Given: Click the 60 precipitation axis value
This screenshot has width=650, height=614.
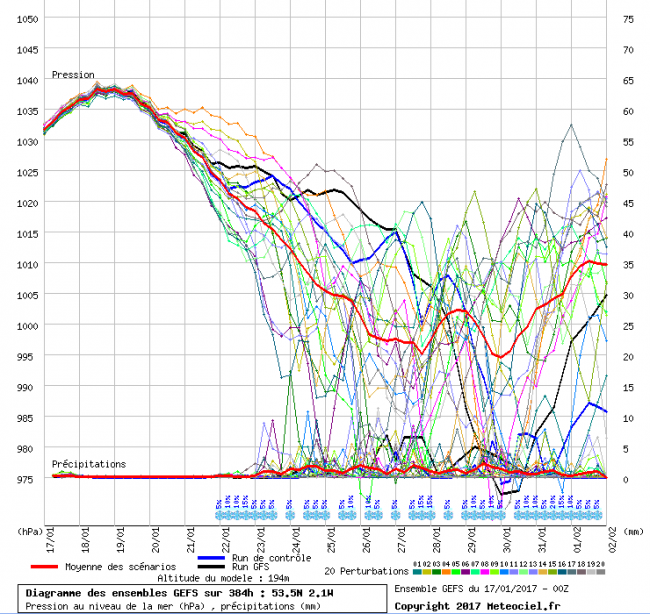Looking at the screenshot, I should [628, 111].
